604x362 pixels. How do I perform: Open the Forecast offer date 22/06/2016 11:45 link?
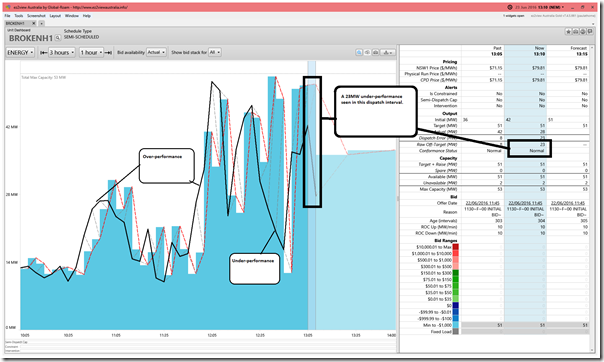pyautogui.click(x=568, y=203)
